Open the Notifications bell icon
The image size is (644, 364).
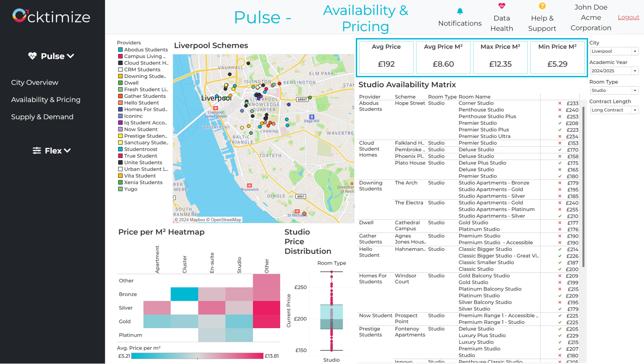tap(460, 11)
